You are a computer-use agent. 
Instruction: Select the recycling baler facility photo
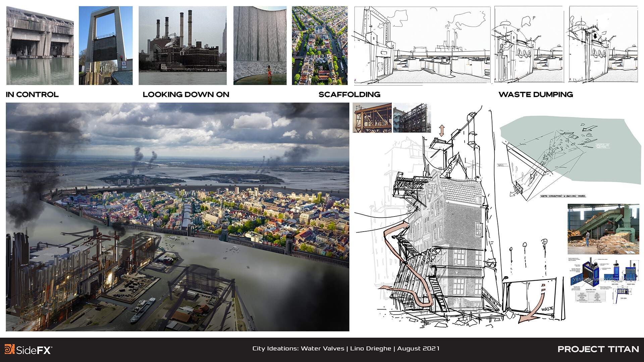pyautogui.click(x=603, y=229)
